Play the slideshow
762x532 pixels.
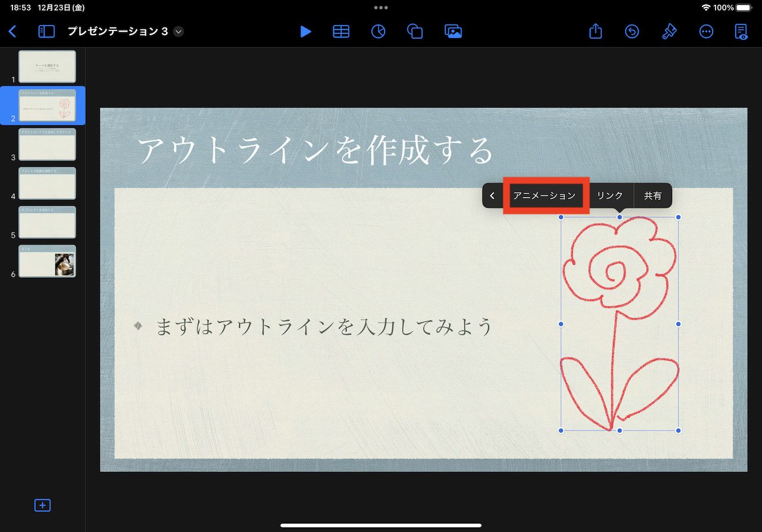point(305,32)
